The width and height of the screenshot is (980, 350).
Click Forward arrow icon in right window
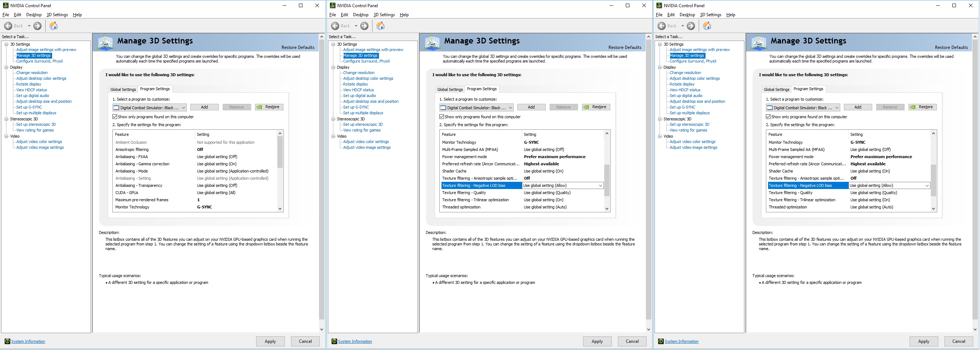691,26
